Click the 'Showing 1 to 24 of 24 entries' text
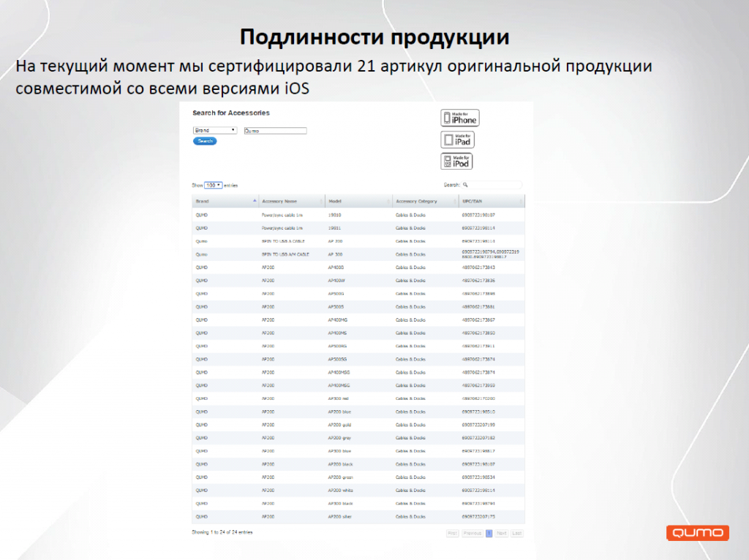Image resolution: width=749 pixels, height=560 pixels. 222,532
